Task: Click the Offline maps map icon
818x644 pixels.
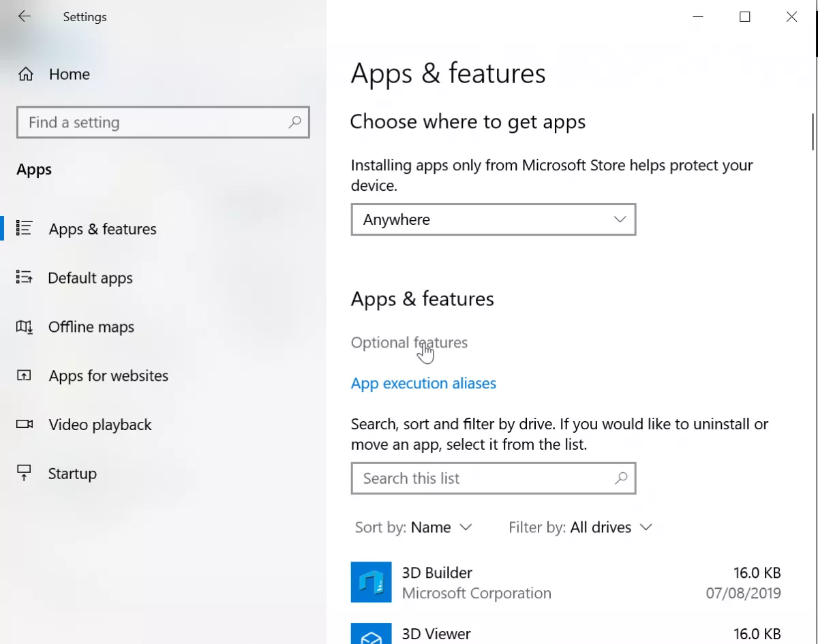Action: pos(24,326)
